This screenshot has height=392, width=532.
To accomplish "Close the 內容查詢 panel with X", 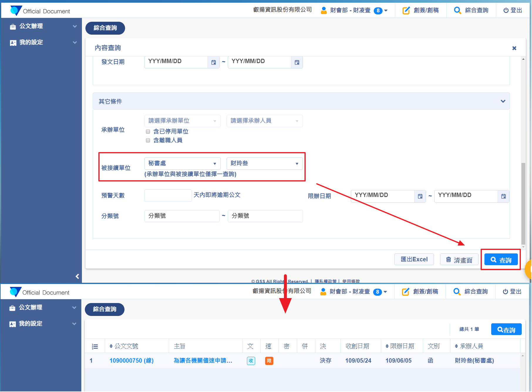I will [x=514, y=48].
